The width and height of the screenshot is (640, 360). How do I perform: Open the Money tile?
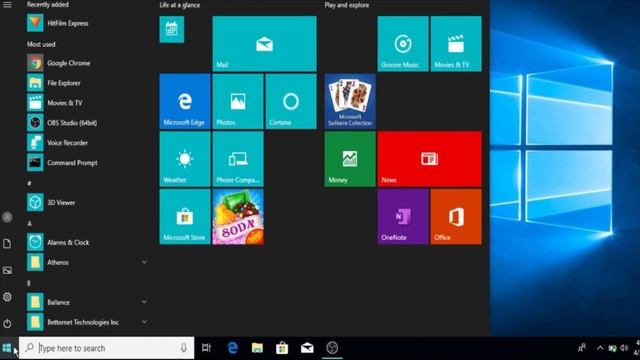pyautogui.click(x=350, y=159)
